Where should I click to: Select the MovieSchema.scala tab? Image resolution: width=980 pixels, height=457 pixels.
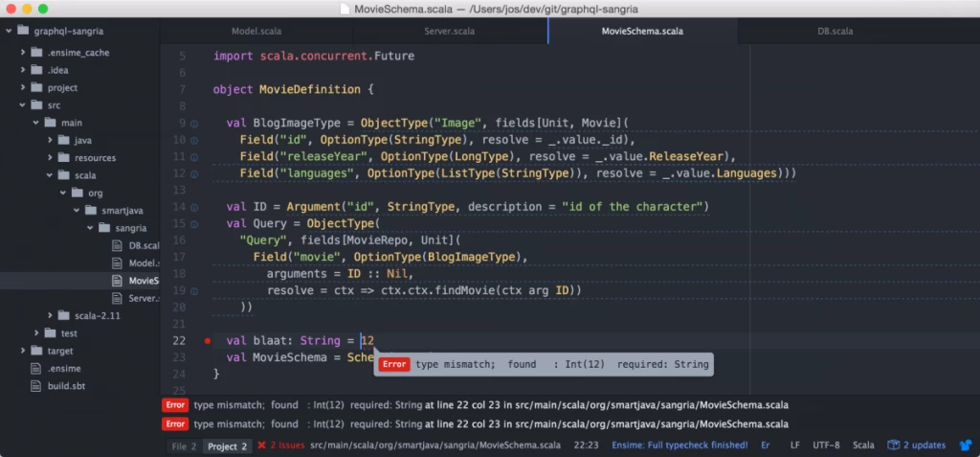[642, 31]
